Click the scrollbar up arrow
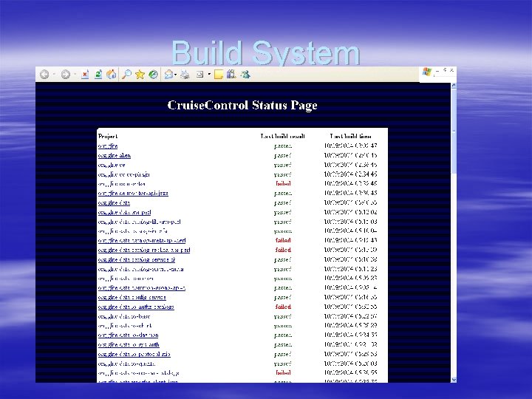 (x=454, y=86)
